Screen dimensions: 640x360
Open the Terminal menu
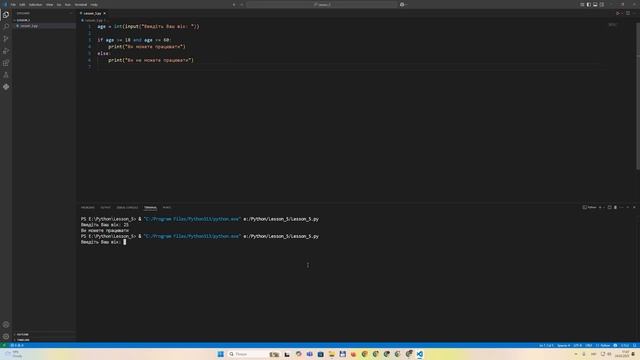[x=81, y=4]
